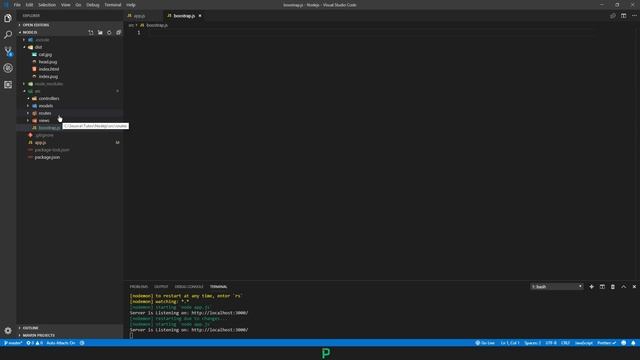Click the git branch master indicator
This screenshot has height=360, width=640.
click(x=13, y=343)
